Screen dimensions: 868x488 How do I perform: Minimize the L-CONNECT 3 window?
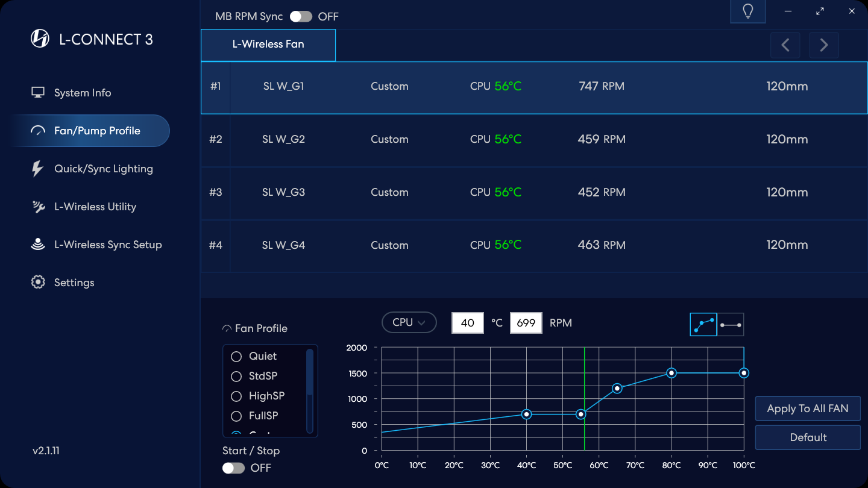click(788, 11)
